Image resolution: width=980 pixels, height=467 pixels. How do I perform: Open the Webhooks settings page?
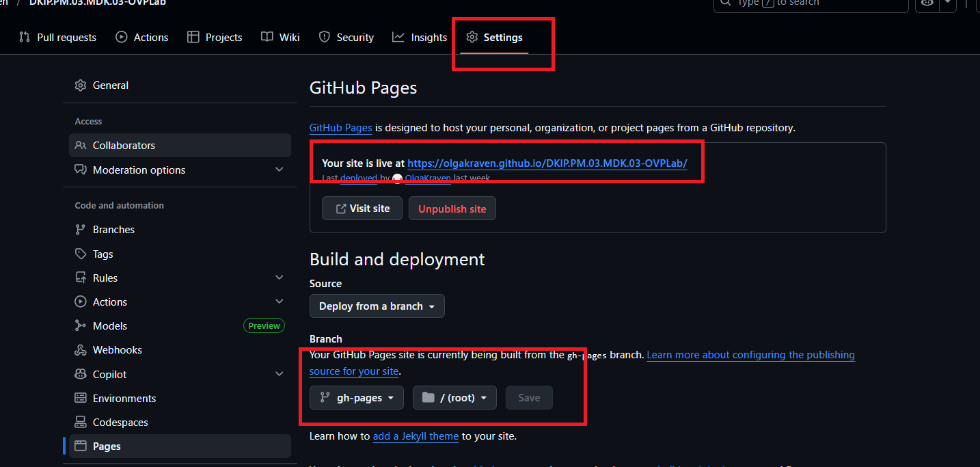[x=180, y=350]
